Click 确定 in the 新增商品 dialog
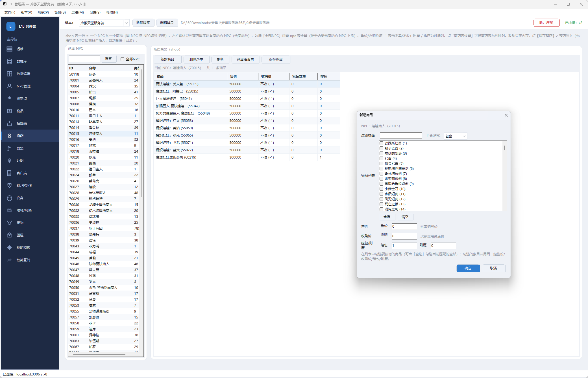Viewport: 588px width, 378px height. pos(468,268)
